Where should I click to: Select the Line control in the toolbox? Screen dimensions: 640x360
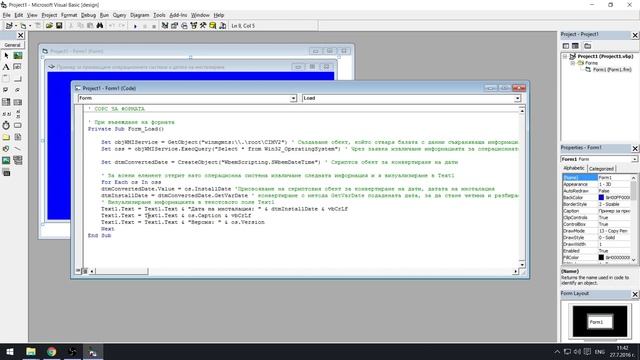(x=18, y=149)
